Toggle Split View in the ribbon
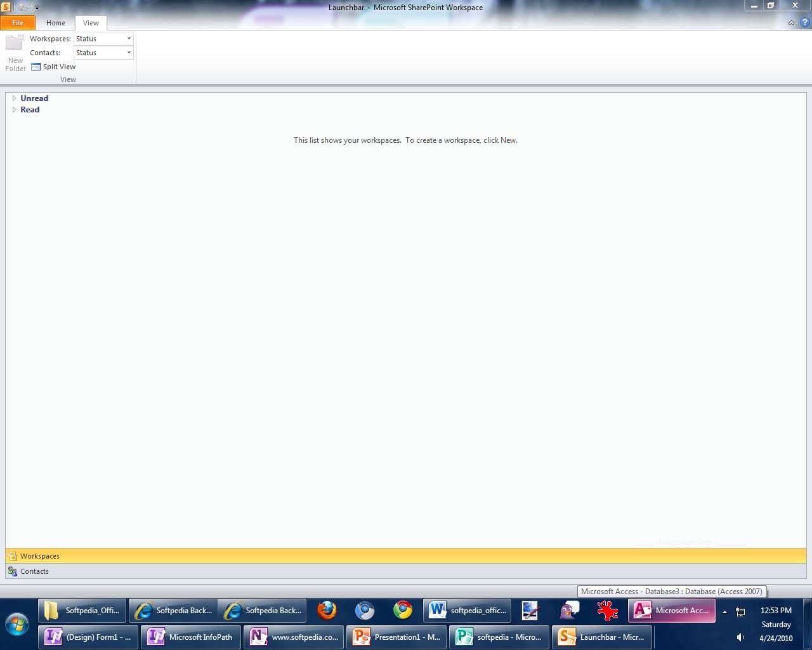Viewport: 812px width, 650px height. click(53, 67)
